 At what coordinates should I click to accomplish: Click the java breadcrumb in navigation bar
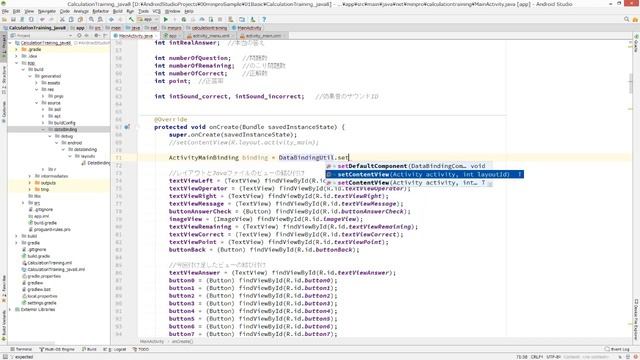[134, 28]
